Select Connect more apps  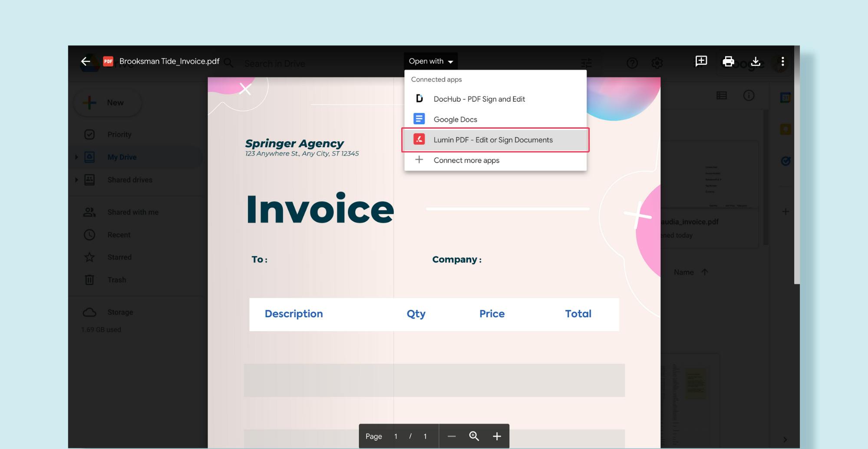(495, 160)
